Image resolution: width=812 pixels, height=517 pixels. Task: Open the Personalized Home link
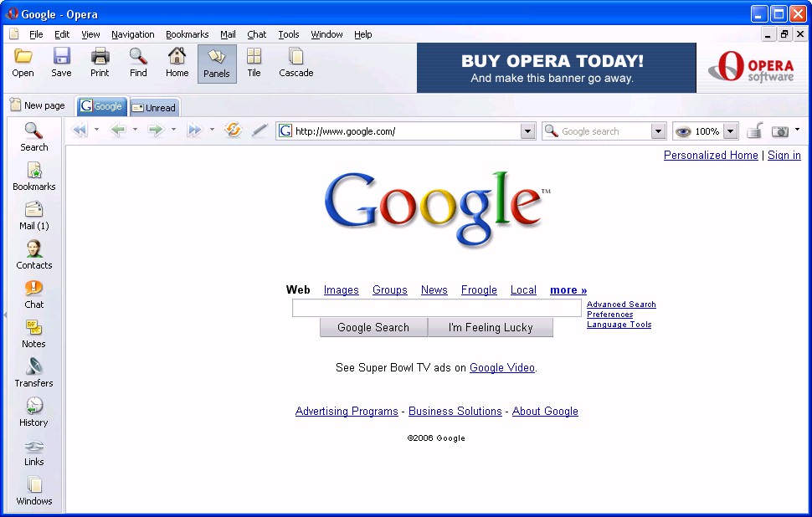(711, 156)
